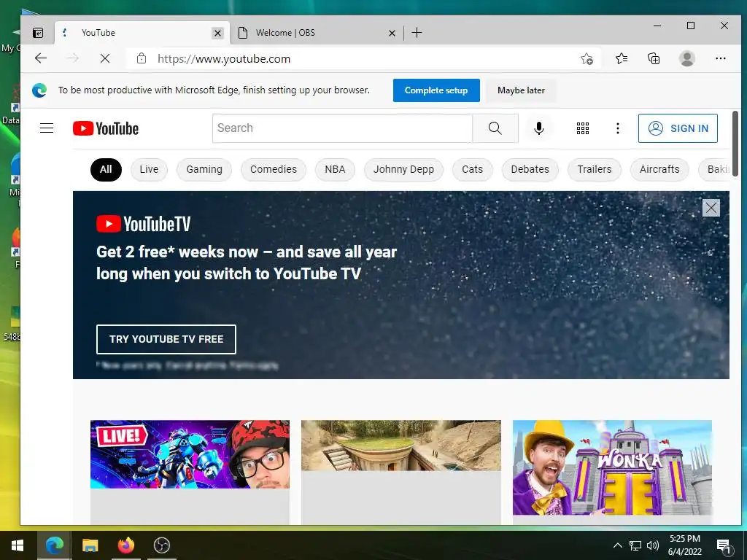Open the Edge profile avatar
This screenshot has height=560, width=747.
point(686,58)
